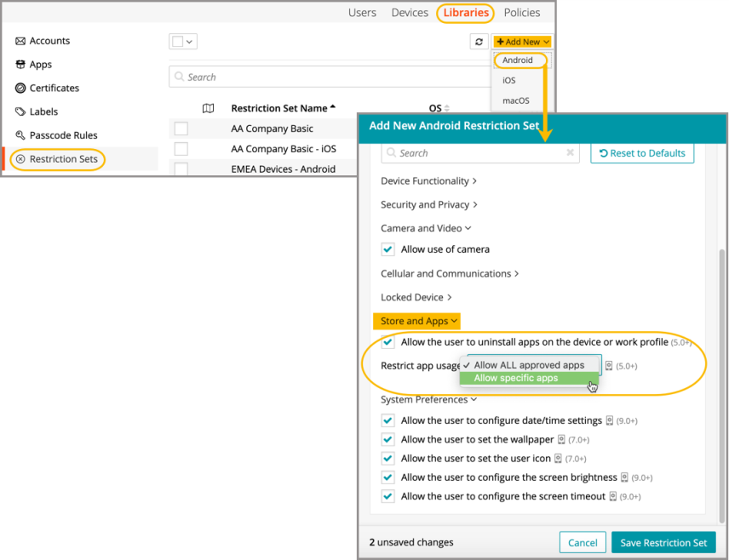Select checkbox for AA Company Basic row

click(x=181, y=129)
